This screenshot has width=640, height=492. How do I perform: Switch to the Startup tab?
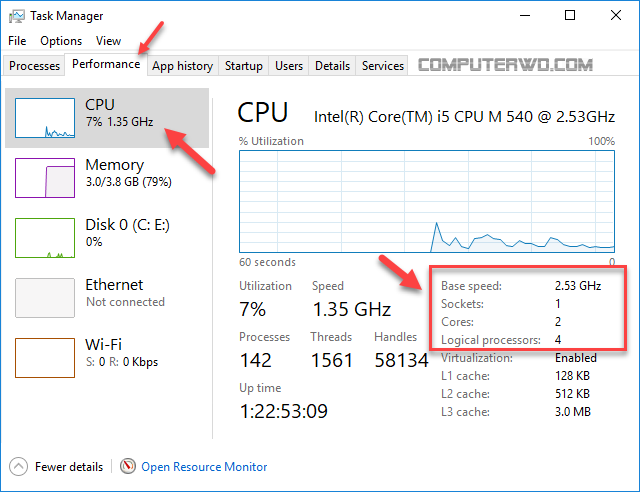point(244,66)
